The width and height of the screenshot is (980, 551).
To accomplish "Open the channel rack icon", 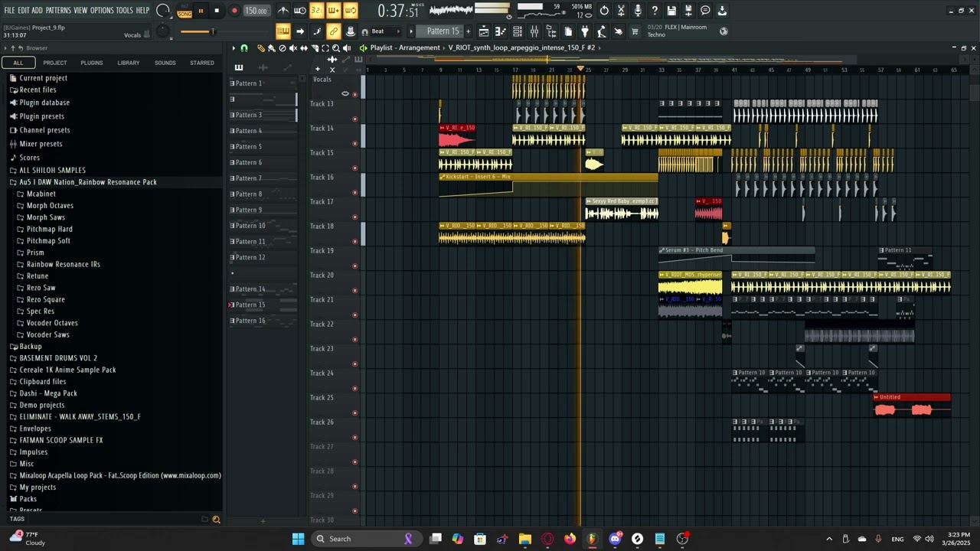I will click(518, 31).
